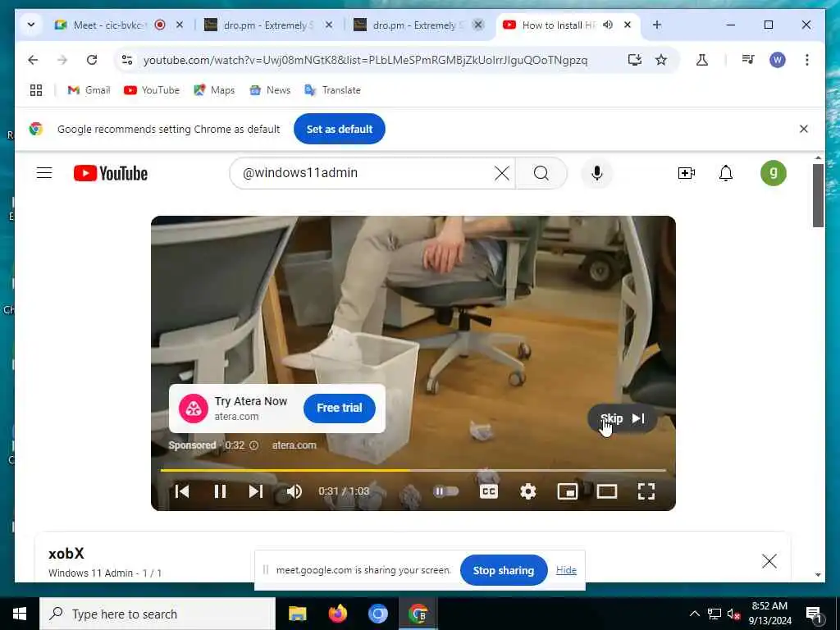This screenshot has width=840, height=630.
Task: Open Chrome Labs flask icon
Action: (x=702, y=60)
